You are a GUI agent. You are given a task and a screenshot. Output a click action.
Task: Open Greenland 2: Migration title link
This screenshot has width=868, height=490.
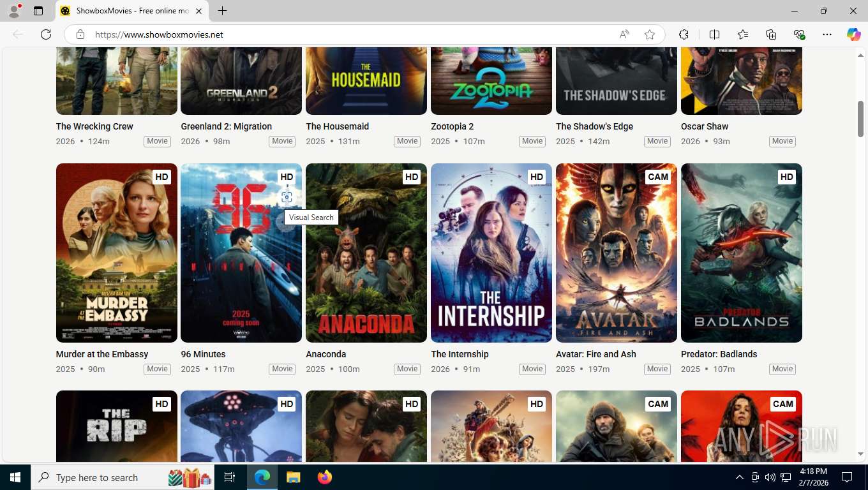(x=226, y=126)
